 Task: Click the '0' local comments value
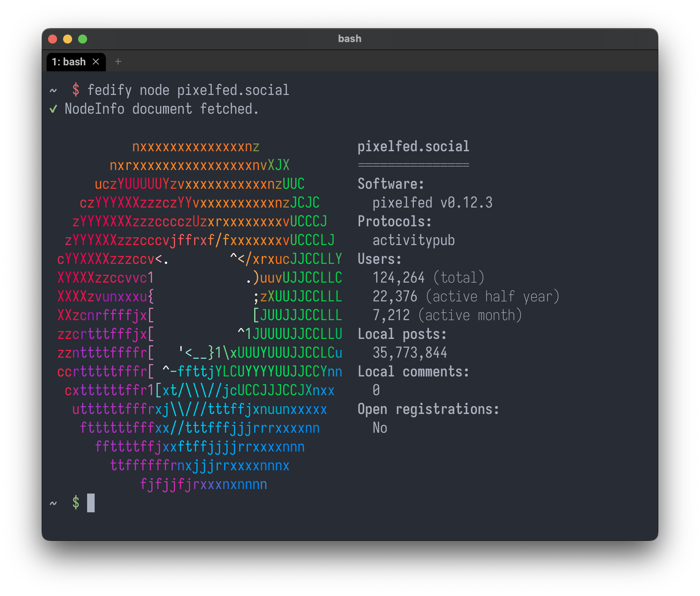[376, 391]
